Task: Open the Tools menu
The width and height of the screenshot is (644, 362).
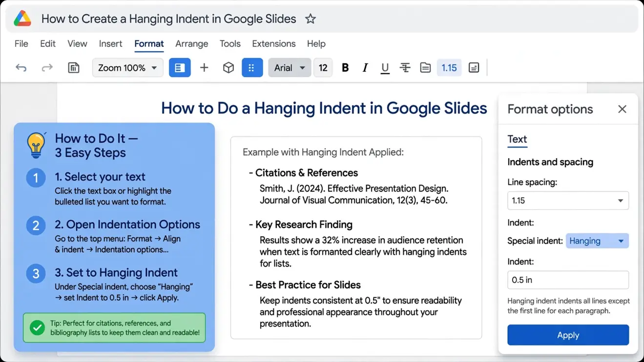Action: [230, 43]
